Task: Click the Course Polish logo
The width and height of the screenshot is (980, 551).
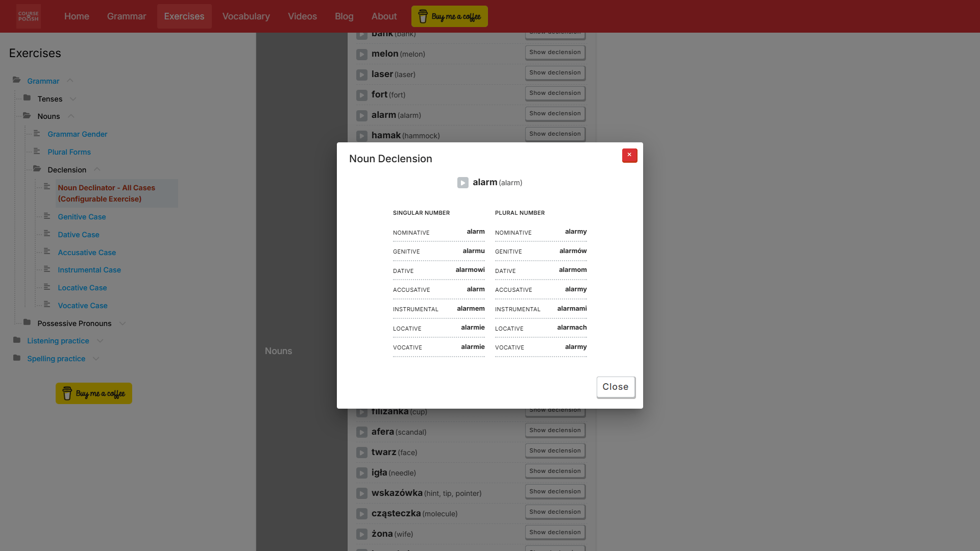Action: (28, 16)
